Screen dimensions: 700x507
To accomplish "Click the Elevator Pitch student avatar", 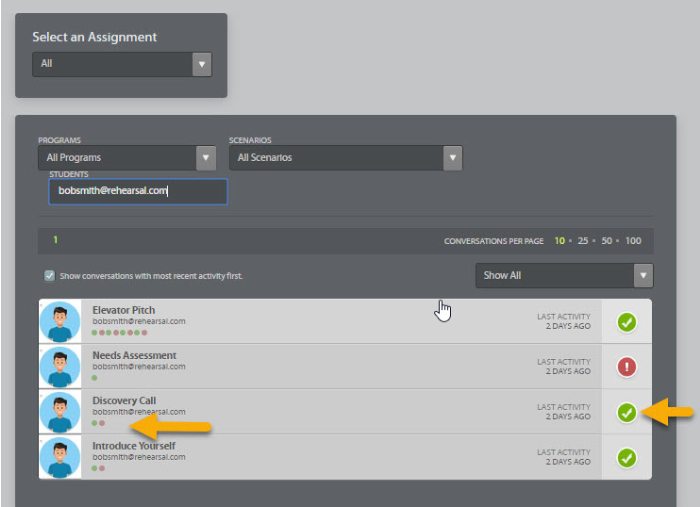I will (60, 322).
